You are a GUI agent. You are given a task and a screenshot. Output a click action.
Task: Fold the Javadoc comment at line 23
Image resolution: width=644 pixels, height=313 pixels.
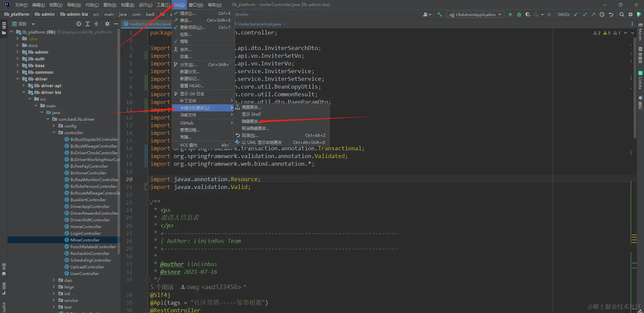tap(147, 202)
